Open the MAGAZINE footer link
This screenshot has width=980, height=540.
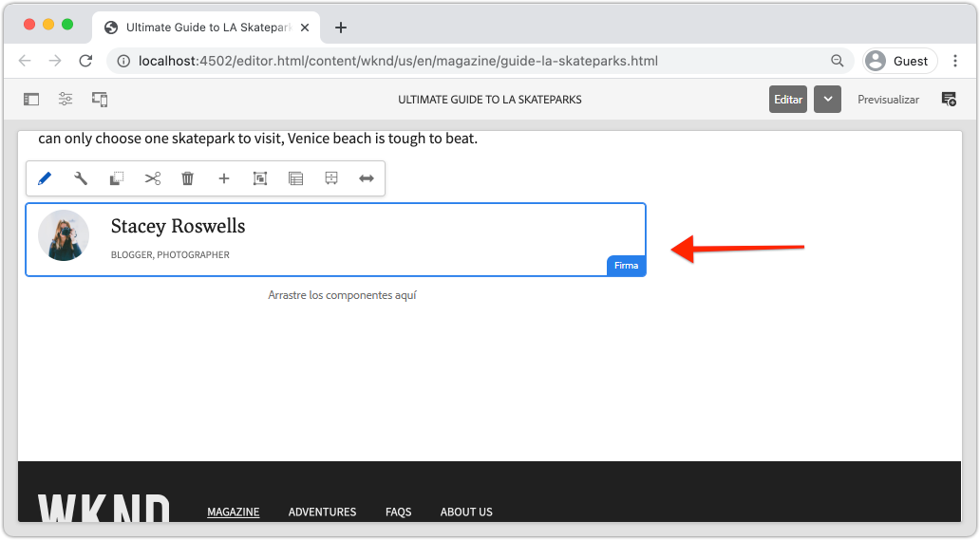(233, 512)
